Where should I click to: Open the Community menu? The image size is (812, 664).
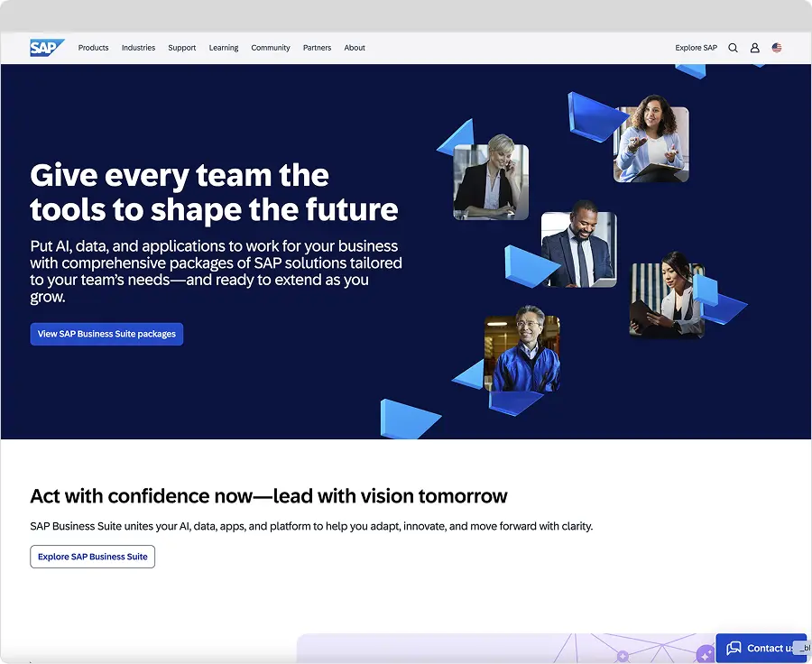pyautogui.click(x=271, y=48)
